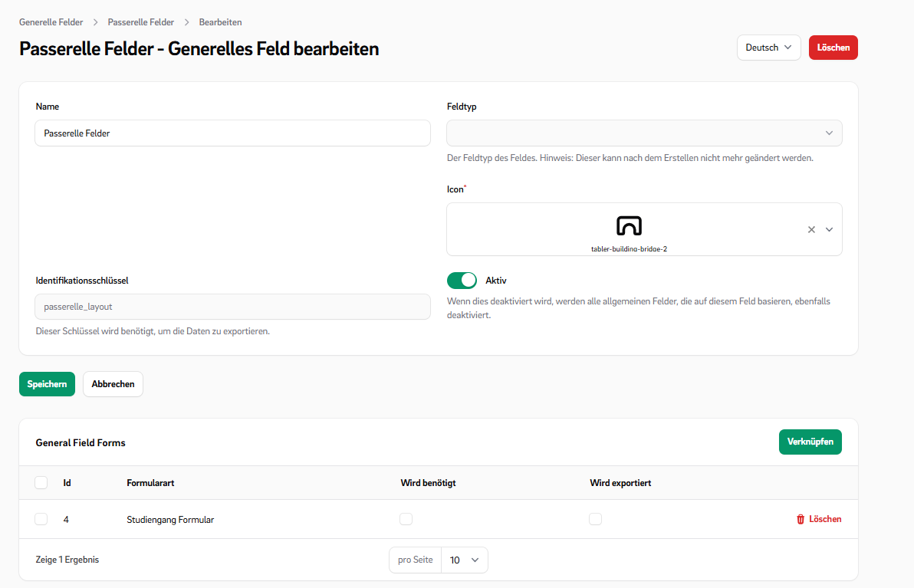Select the row checkbox for Id 4
The image size is (914, 588).
click(41, 519)
